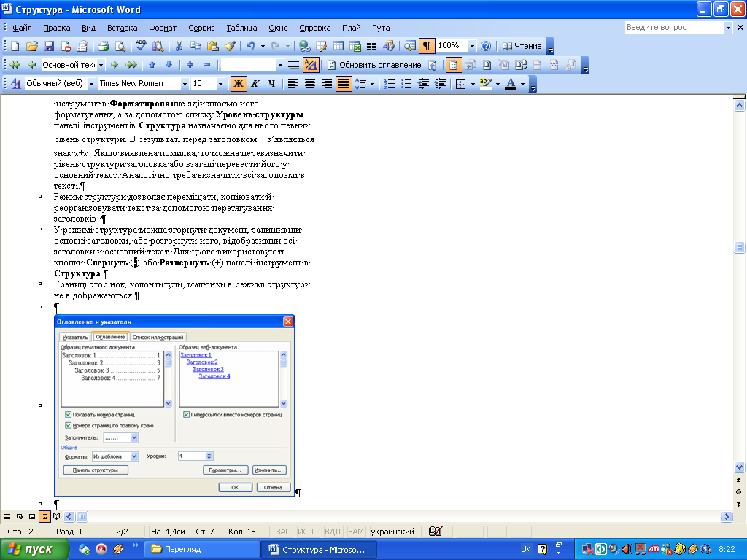Click the UK language indicator in taskbar

[525, 549]
